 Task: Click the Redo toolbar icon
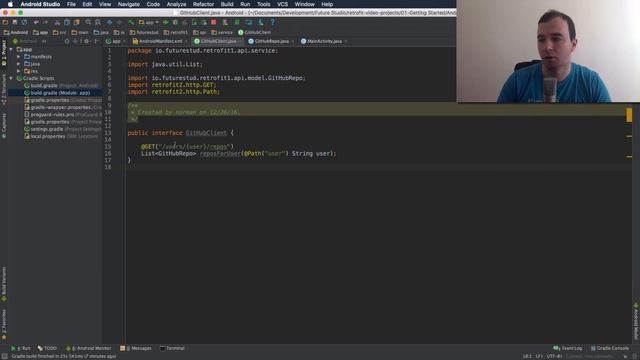(x=45, y=22)
